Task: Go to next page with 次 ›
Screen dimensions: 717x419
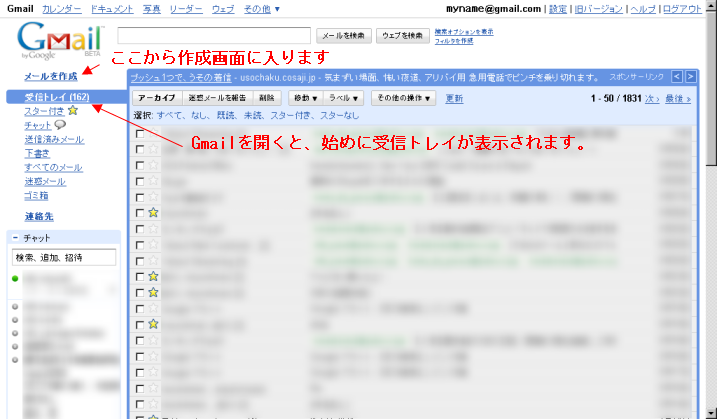Action: [x=652, y=98]
